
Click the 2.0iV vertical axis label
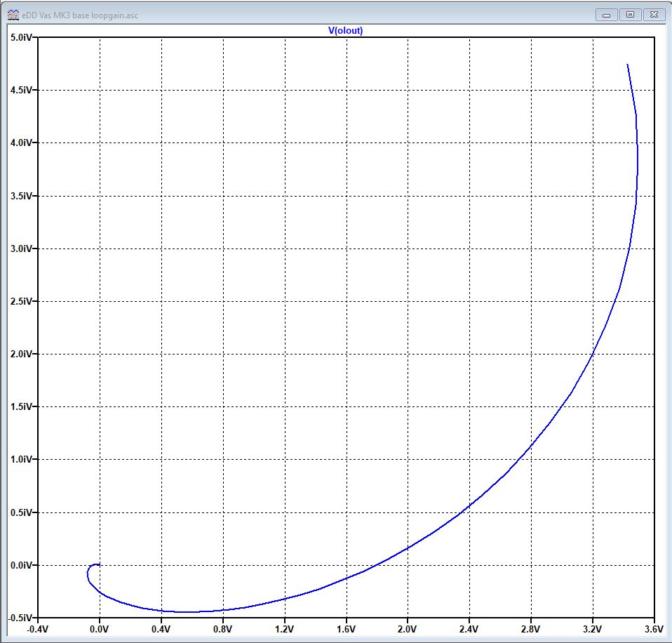click(x=21, y=354)
